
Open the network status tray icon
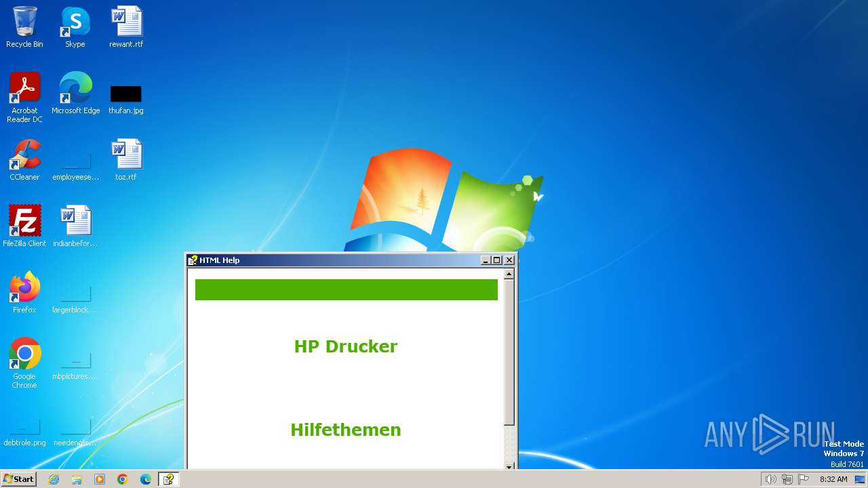(787, 479)
